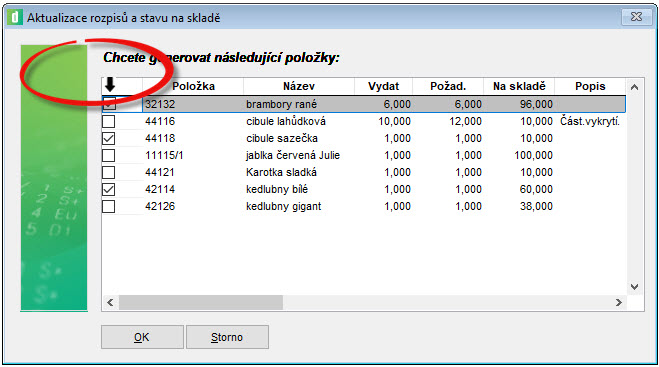This screenshot has width=659, height=367.
Task: Click the vertical scrollbar down arrow
Action: 635,287
